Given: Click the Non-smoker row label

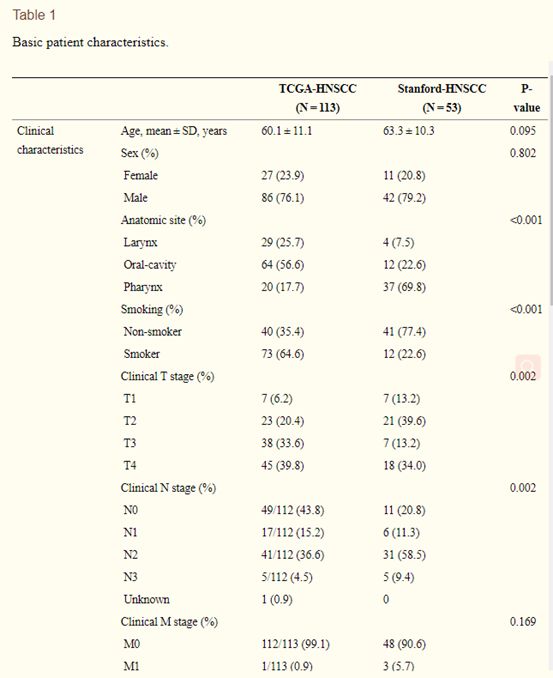Looking at the screenshot, I should (152, 332).
